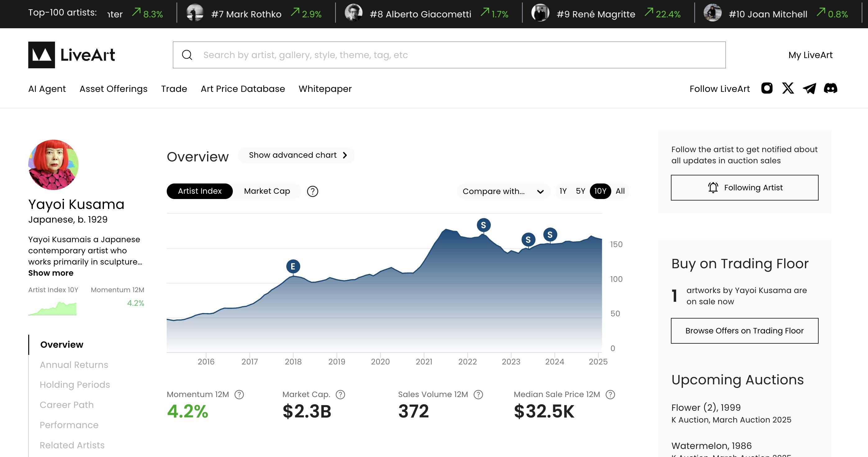The height and width of the screenshot is (457, 868).
Task: Open LiveArt X (Twitter) icon
Action: pos(788,88)
